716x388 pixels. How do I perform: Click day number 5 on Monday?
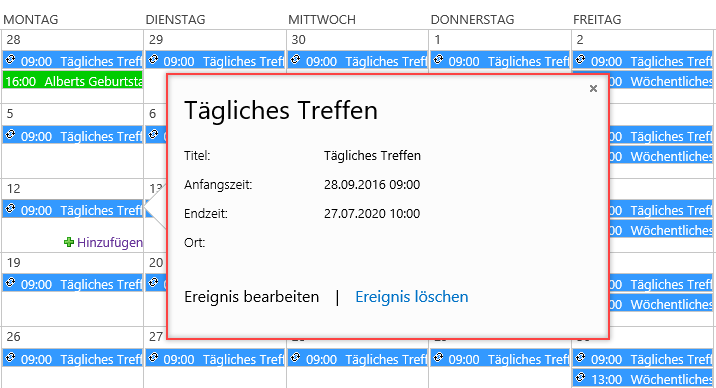pyautogui.click(x=10, y=114)
